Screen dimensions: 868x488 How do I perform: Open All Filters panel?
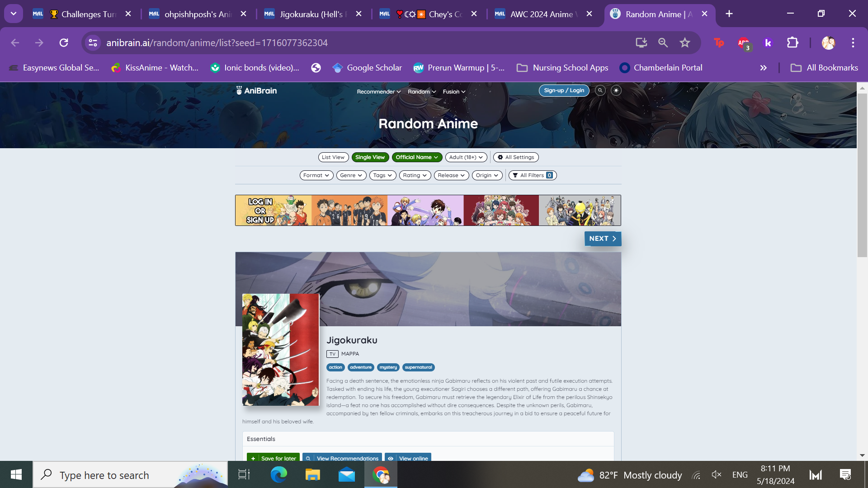(x=533, y=175)
